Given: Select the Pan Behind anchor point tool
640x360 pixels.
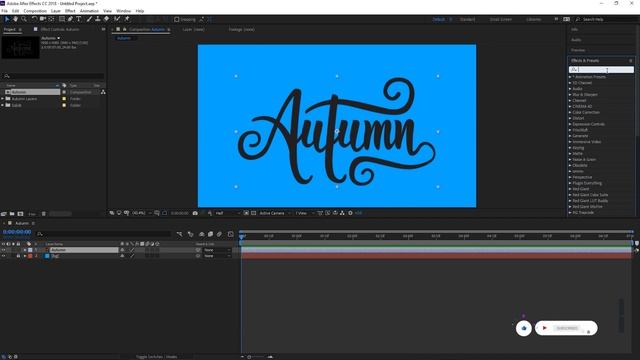Looking at the screenshot, I should click(x=51, y=19).
